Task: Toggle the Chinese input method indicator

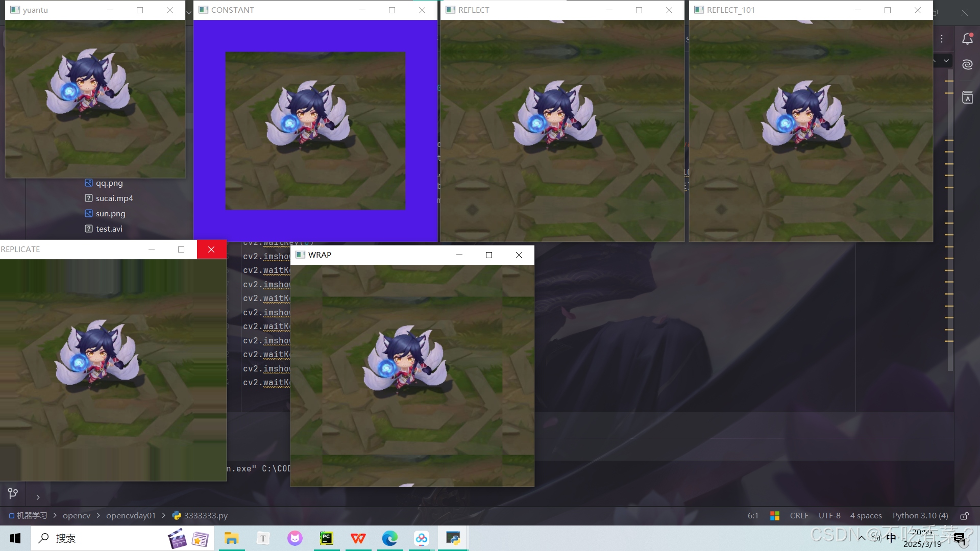Action: [891, 538]
